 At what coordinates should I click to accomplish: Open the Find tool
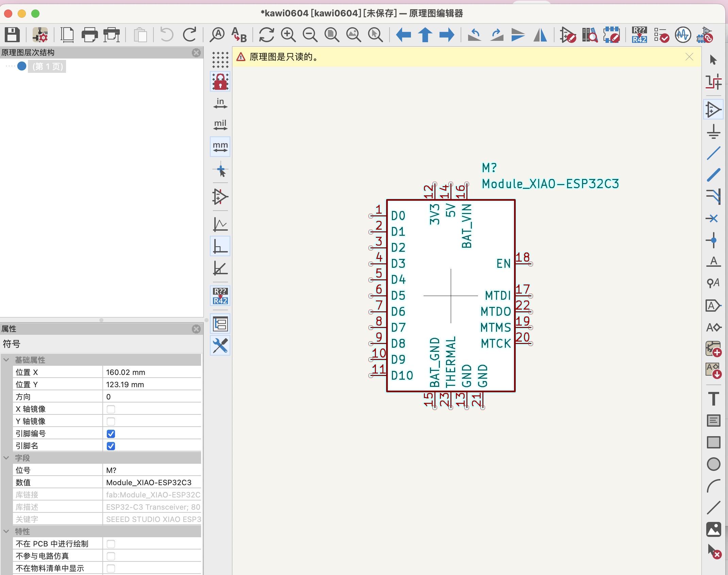(x=217, y=34)
